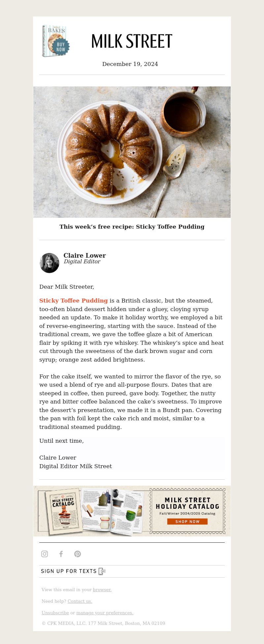Click the open catalog pages spread
264x644 pixels.
click(112, 511)
